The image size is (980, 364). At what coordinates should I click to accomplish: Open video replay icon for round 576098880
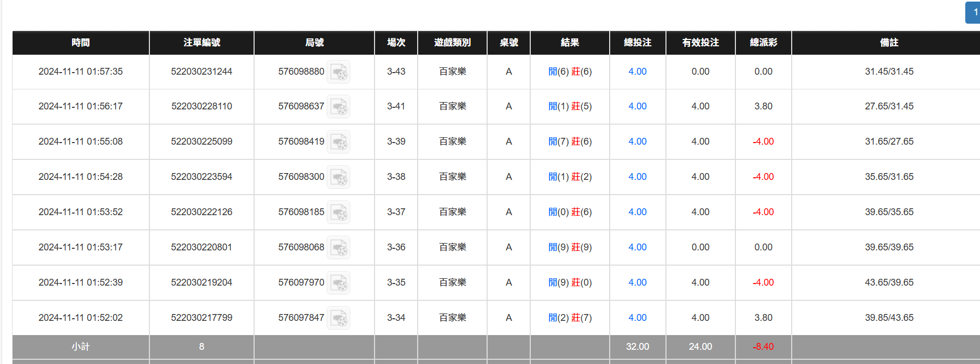click(338, 72)
